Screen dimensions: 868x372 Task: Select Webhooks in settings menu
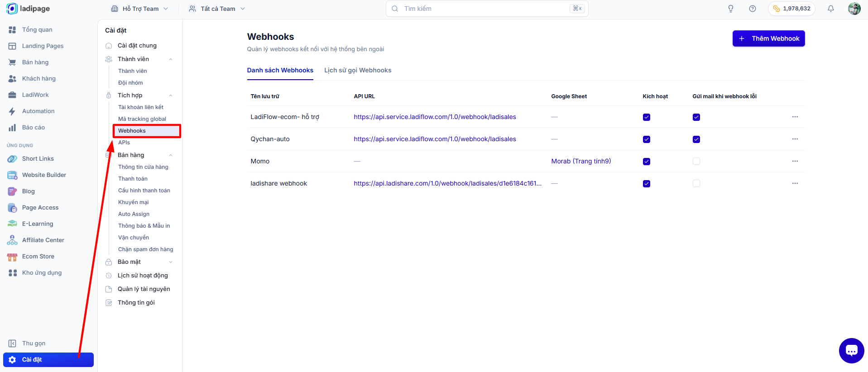pos(147,131)
